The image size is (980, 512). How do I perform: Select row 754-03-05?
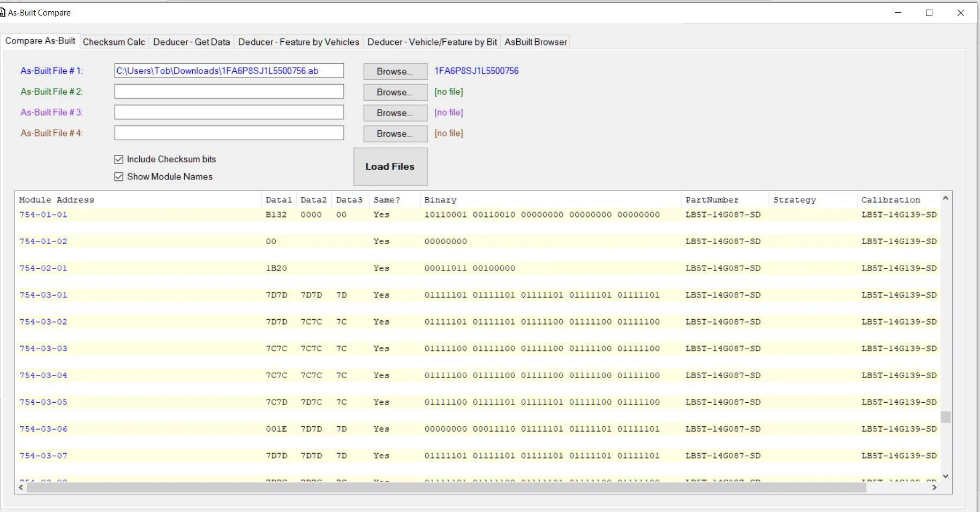tap(478, 402)
